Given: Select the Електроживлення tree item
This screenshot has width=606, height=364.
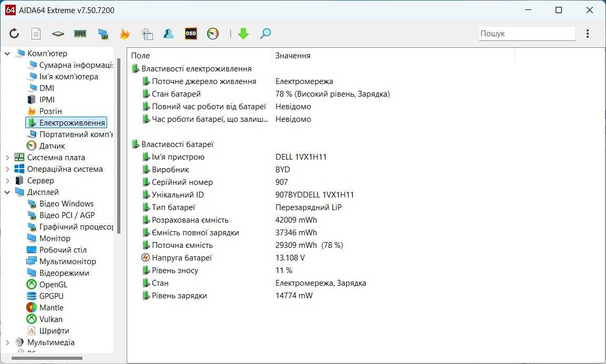Looking at the screenshot, I should [x=66, y=122].
